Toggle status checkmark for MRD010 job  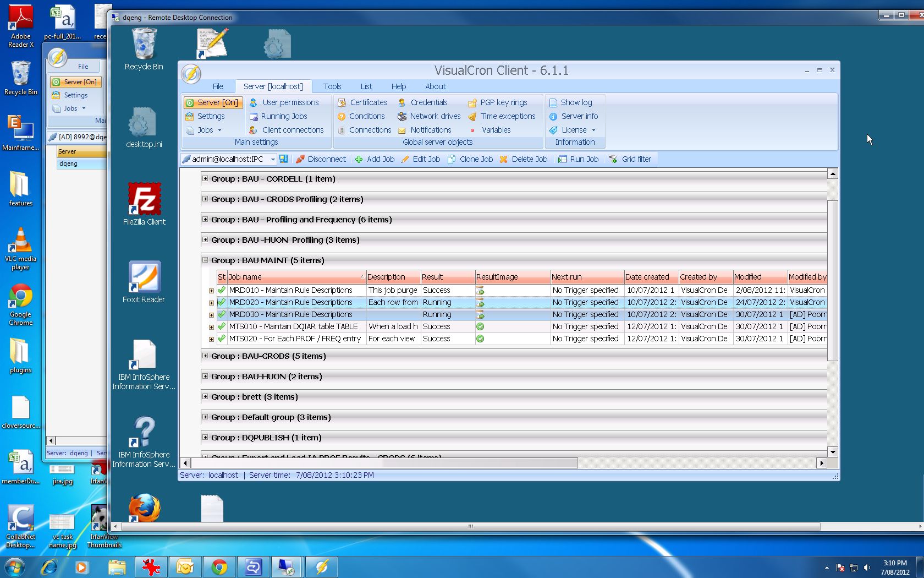click(x=222, y=290)
